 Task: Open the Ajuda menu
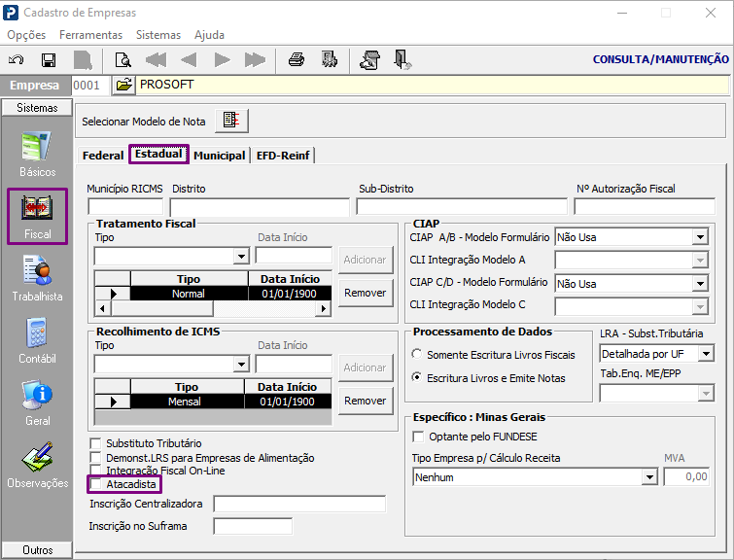[x=209, y=35]
